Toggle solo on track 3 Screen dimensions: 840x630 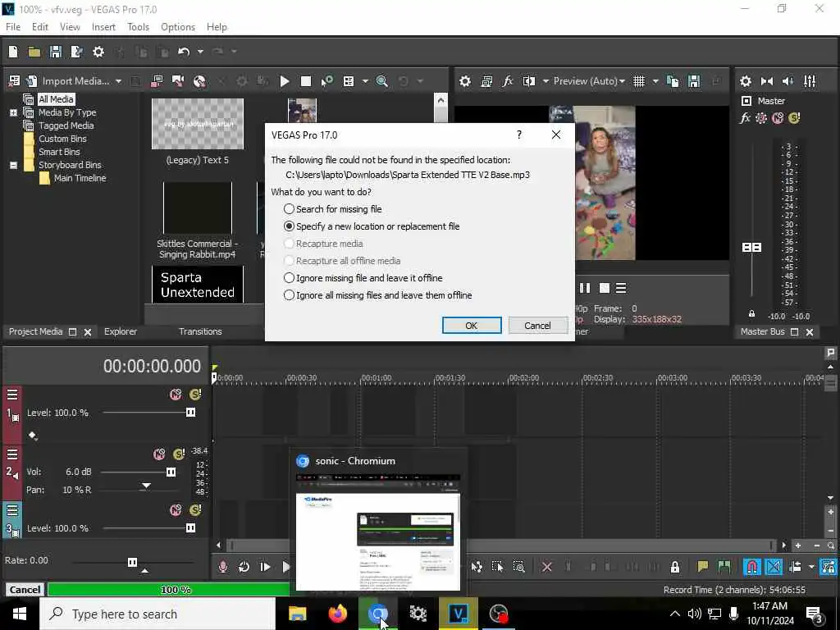pos(195,510)
